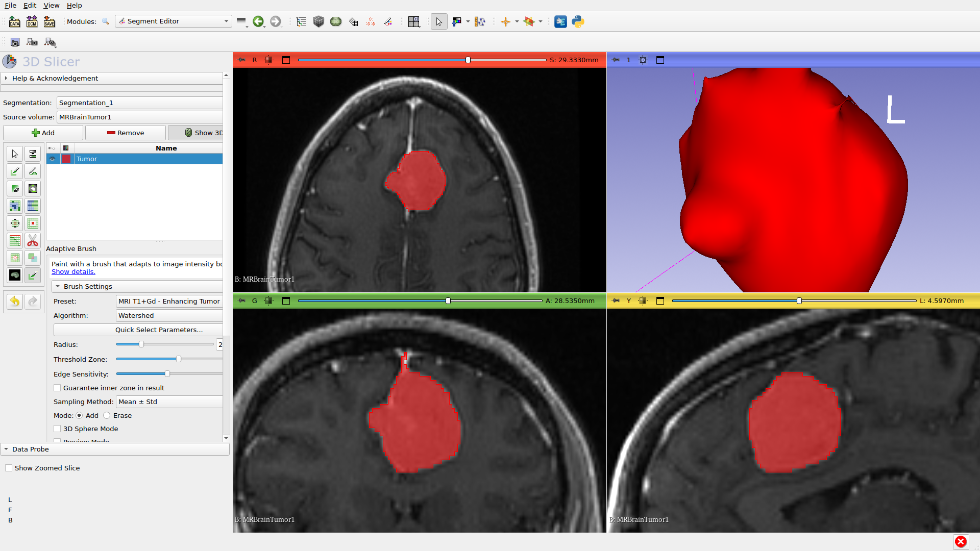Launch the Python interactor
The height and width of the screenshot is (551, 980).
click(x=577, y=21)
